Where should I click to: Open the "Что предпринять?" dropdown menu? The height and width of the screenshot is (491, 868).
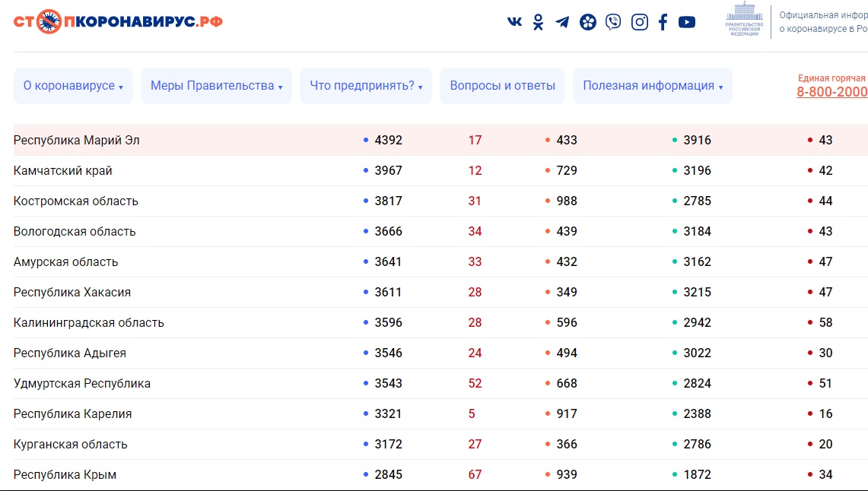(366, 86)
